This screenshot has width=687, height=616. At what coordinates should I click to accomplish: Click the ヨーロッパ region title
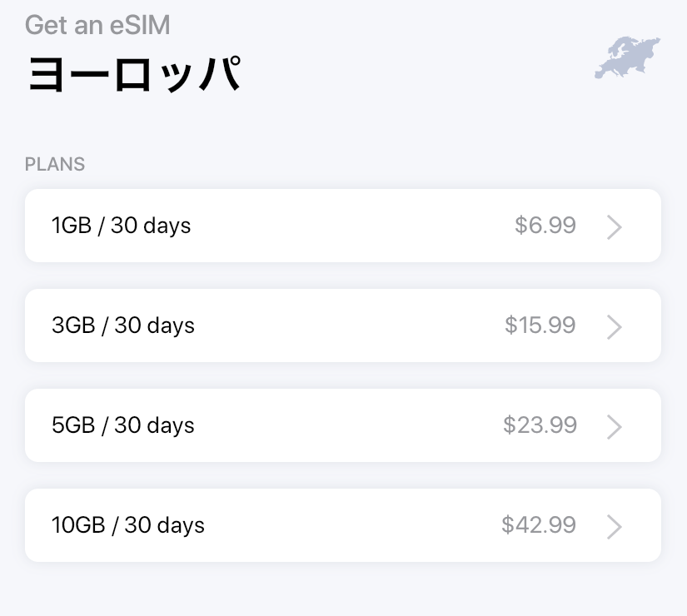133,74
